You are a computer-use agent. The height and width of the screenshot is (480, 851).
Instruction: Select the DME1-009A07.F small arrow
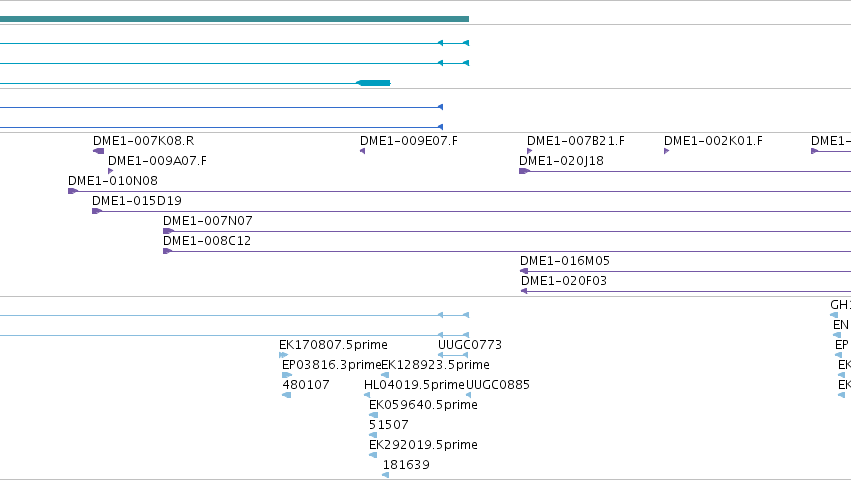(x=111, y=171)
